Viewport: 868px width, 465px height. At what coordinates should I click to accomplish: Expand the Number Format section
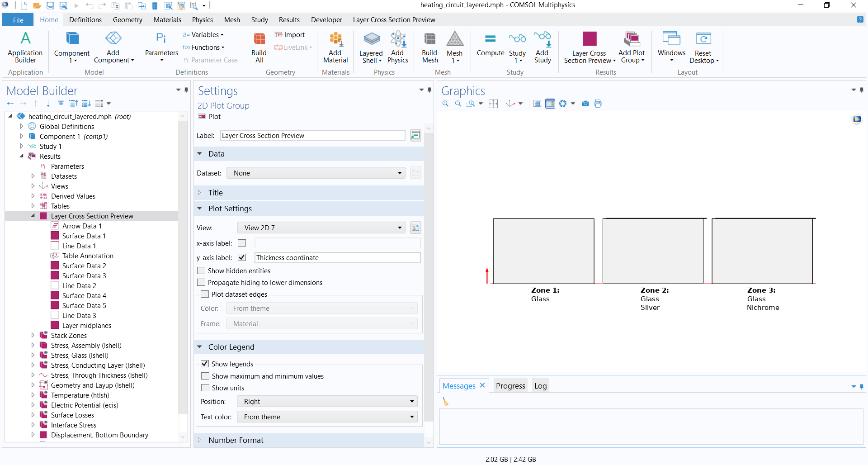tap(236, 440)
